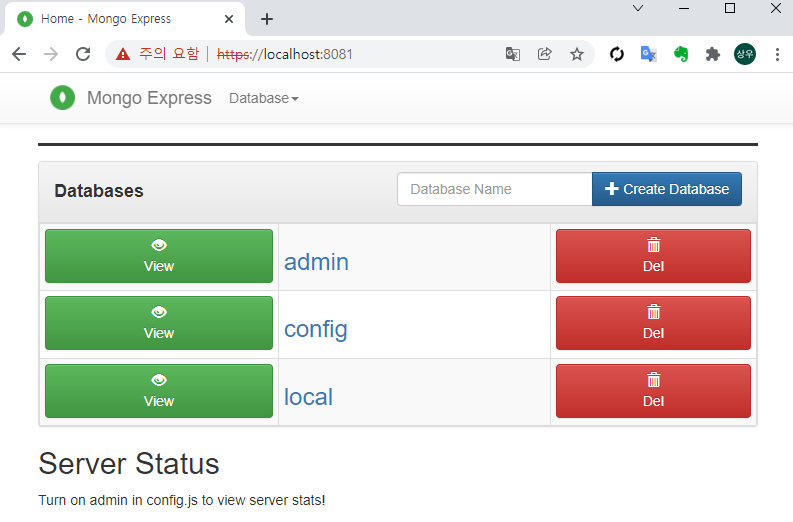Maximize the browser window
The height and width of the screenshot is (522, 793).
coord(730,8)
